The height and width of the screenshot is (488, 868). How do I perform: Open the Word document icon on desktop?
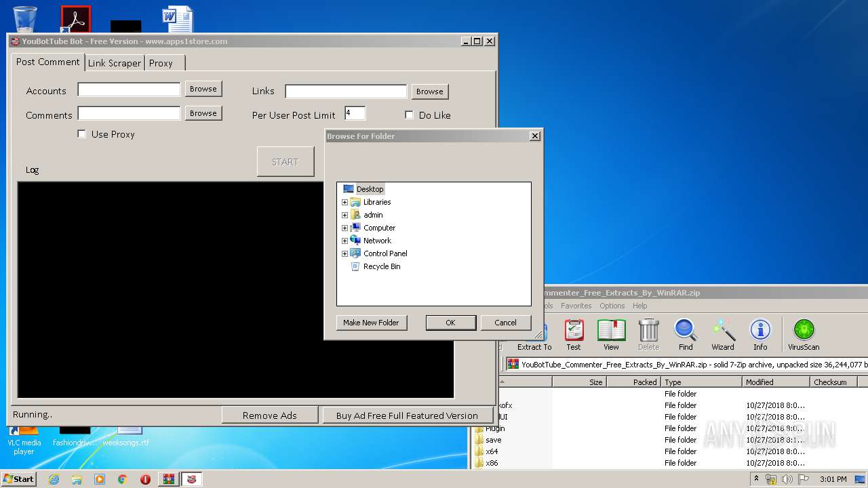click(x=178, y=19)
